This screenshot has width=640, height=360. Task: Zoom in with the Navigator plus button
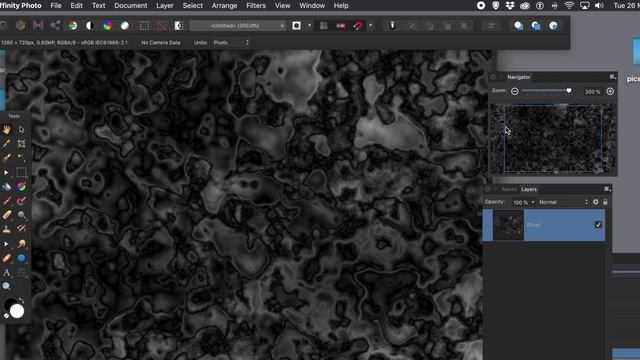[610, 91]
